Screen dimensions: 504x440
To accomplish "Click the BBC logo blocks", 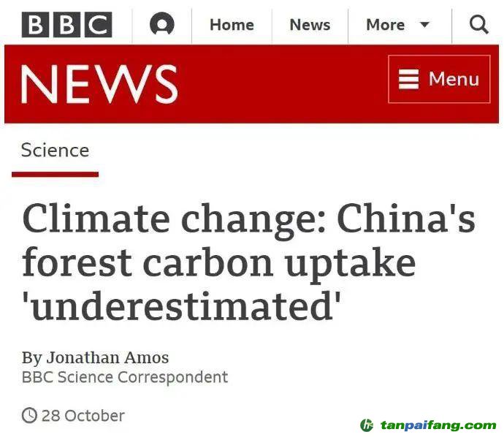I will pyautogui.click(x=66, y=25).
